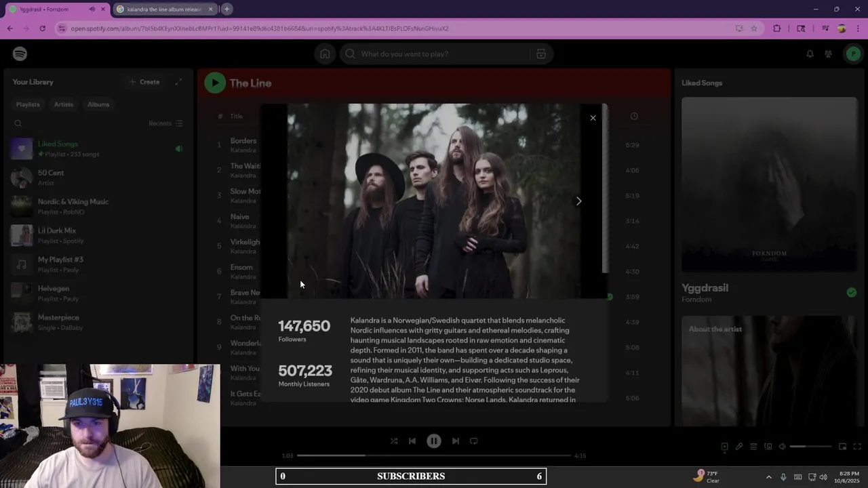Image resolution: width=868 pixels, height=488 pixels.
Task: Open Nordic & Viking Music playlist
Action: [x=97, y=206]
